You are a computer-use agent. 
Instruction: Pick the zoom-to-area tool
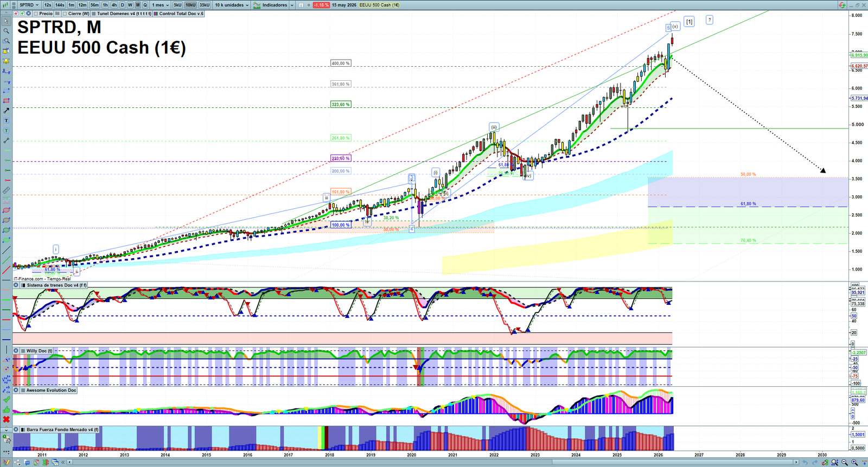point(6,41)
